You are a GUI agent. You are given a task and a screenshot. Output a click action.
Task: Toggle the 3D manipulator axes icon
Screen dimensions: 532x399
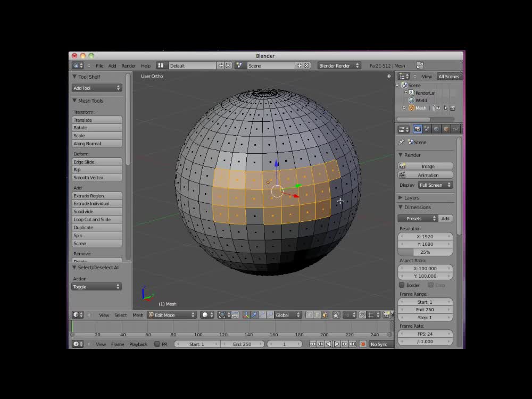click(x=246, y=315)
